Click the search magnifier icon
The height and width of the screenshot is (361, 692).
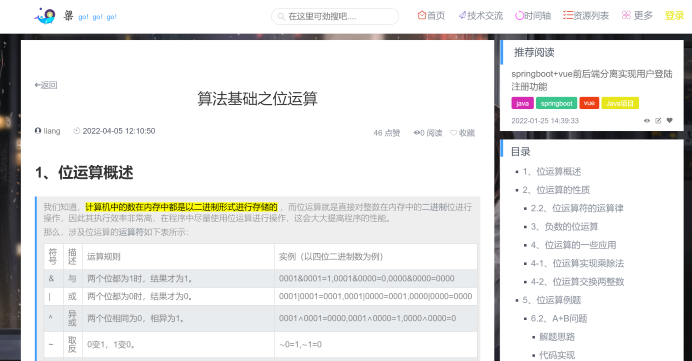point(281,17)
